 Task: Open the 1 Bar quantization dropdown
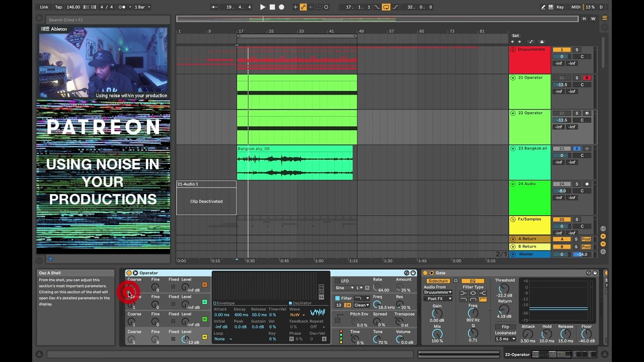coord(142,7)
